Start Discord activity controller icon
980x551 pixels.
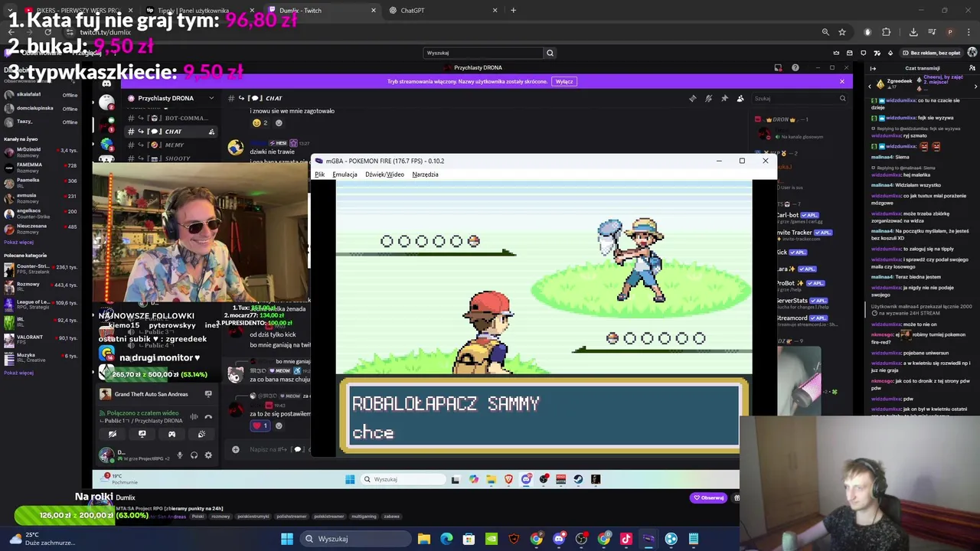click(171, 434)
